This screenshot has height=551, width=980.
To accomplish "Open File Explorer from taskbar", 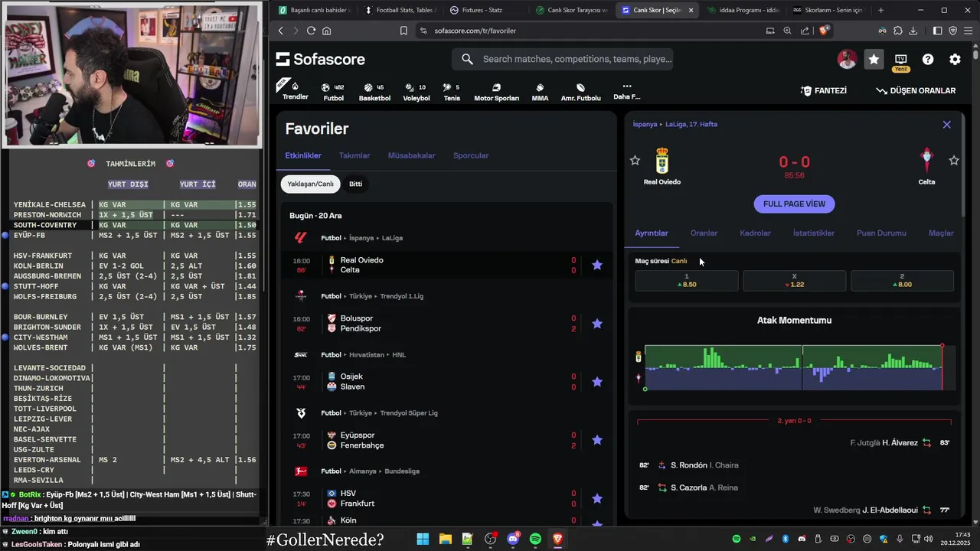I will 445,540.
